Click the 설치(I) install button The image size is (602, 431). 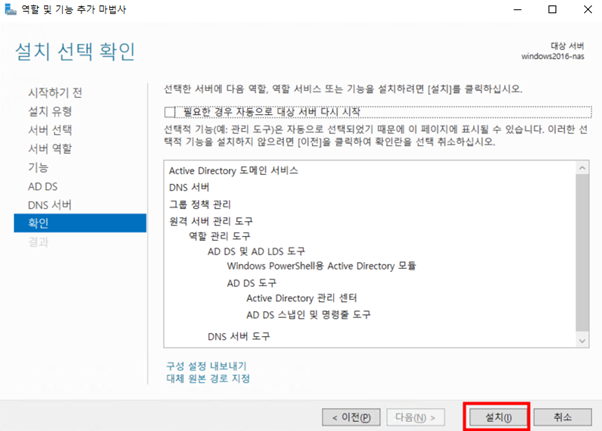(x=498, y=417)
